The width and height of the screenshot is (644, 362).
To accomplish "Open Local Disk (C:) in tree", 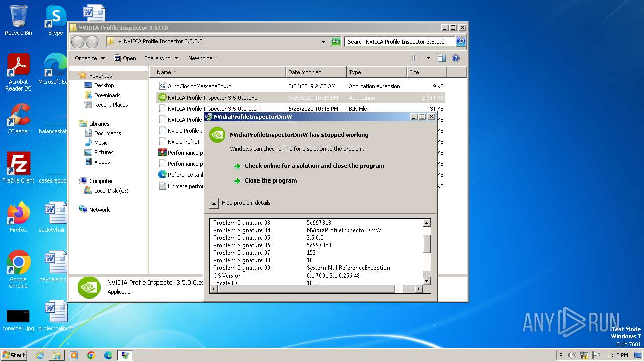I will tap(111, 191).
